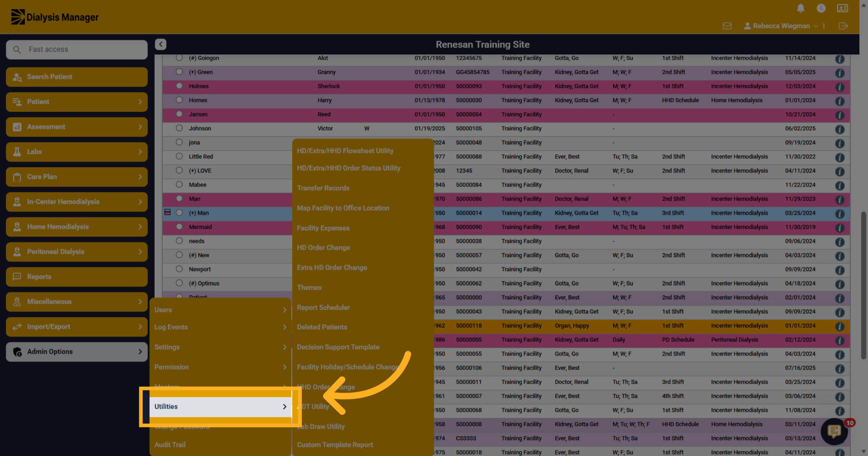The width and height of the screenshot is (868, 456).
Task: Expand the Home Hemodialysis menu
Action: pyautogui.click(x=77, y=227)
